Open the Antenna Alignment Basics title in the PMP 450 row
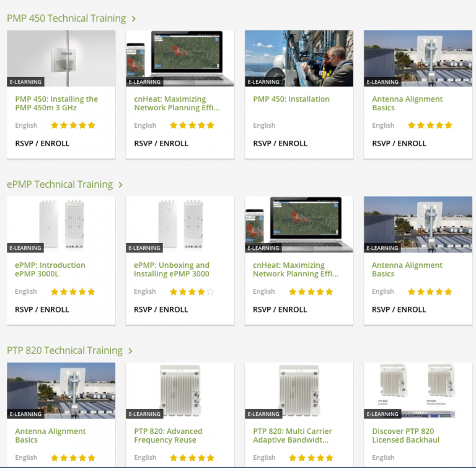Image resolution: width=476 pixels, height=468 pixels. (407, 104)
